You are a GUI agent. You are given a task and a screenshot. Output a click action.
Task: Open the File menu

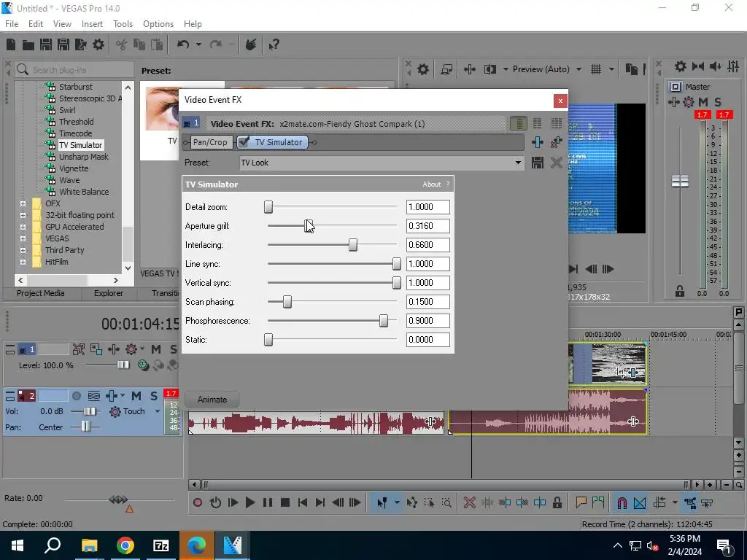[x=12, y=24]
